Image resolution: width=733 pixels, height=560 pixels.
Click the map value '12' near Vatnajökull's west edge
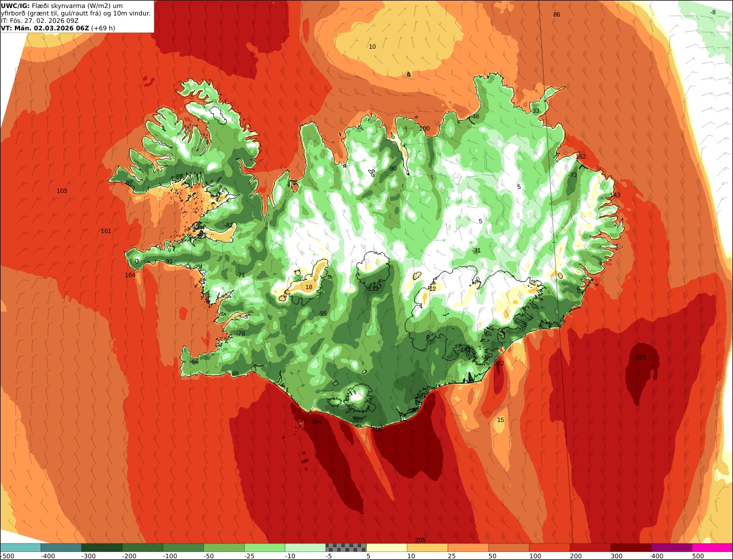(x=432, y=289)
